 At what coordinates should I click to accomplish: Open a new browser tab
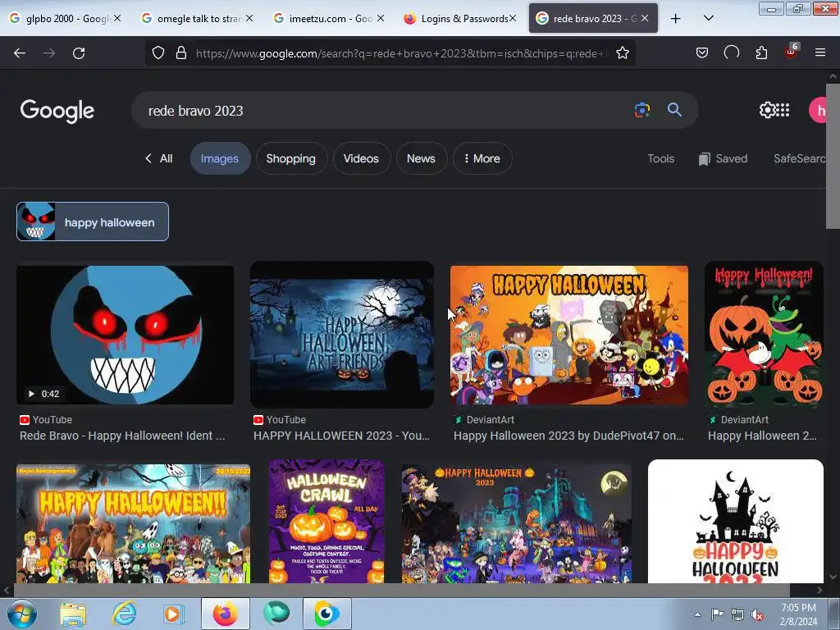[676, 19]
